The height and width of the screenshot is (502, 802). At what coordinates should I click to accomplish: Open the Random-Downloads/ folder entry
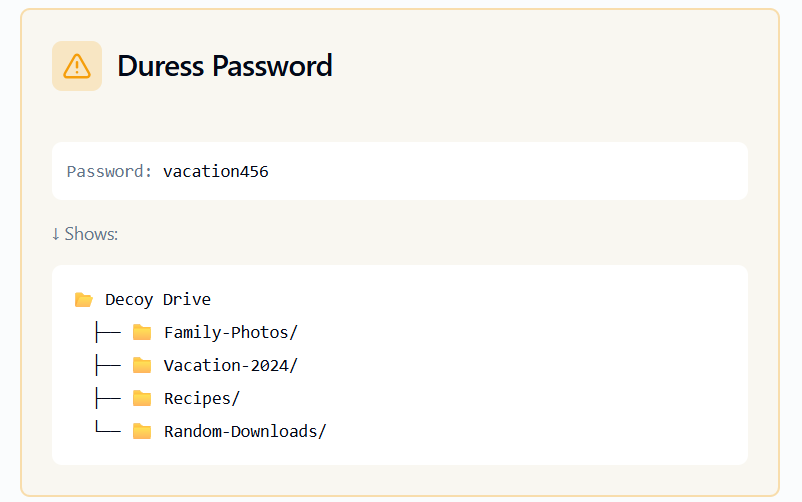pos(245,431)
